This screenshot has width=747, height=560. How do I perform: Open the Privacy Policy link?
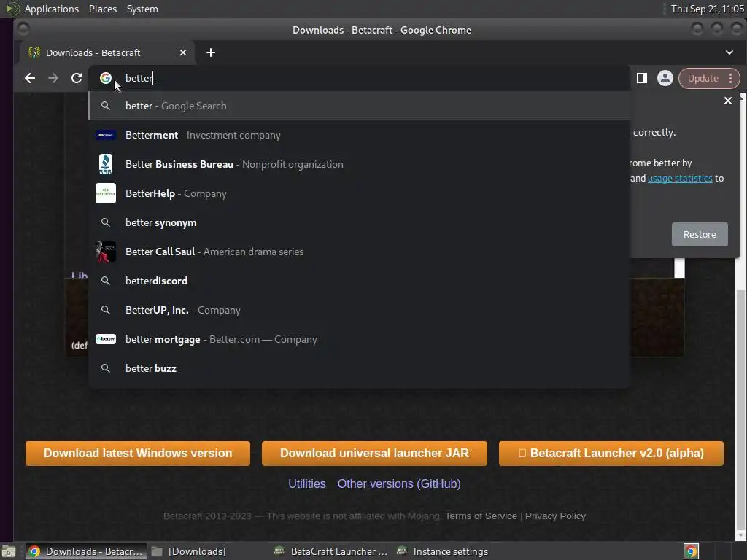point(555,516)
